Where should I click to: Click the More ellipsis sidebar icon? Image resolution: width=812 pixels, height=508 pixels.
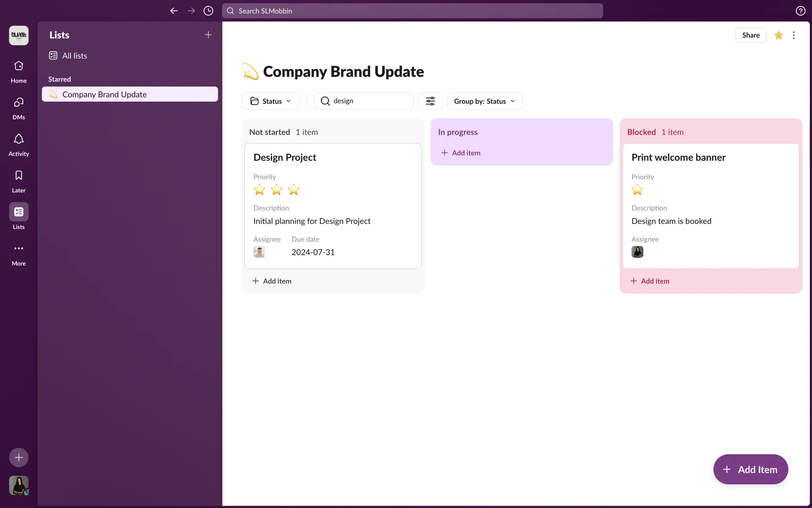[x=19, y=249]
